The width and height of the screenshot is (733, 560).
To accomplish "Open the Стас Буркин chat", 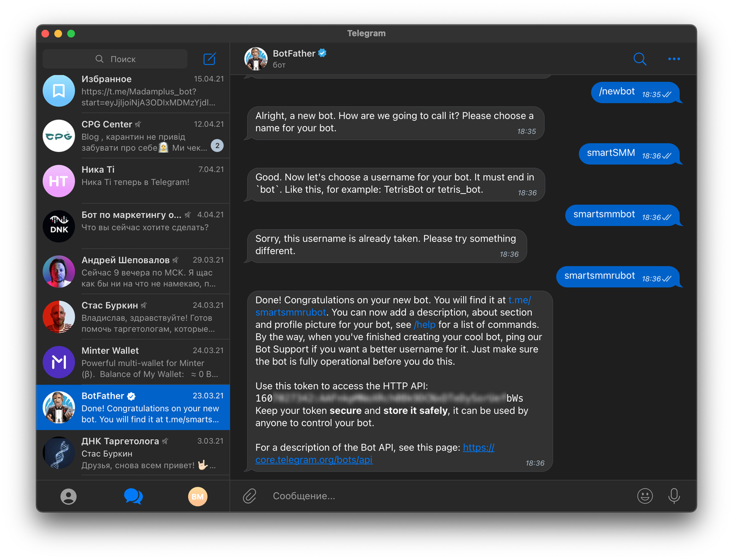I will [133, 316].
